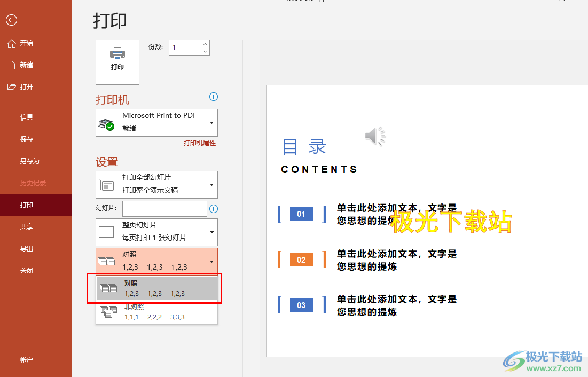
Task: Click the info icon beside slides field
Action: (214, 209)
